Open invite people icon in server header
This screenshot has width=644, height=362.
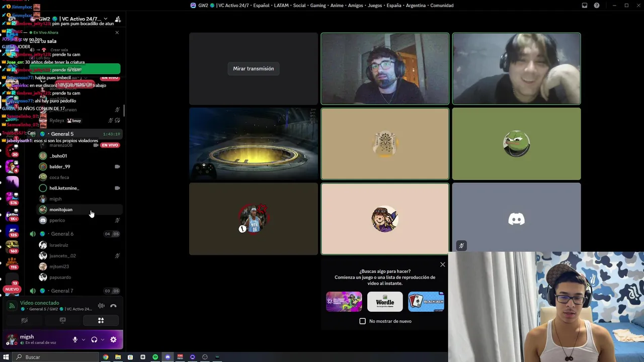tap(118, 19)
